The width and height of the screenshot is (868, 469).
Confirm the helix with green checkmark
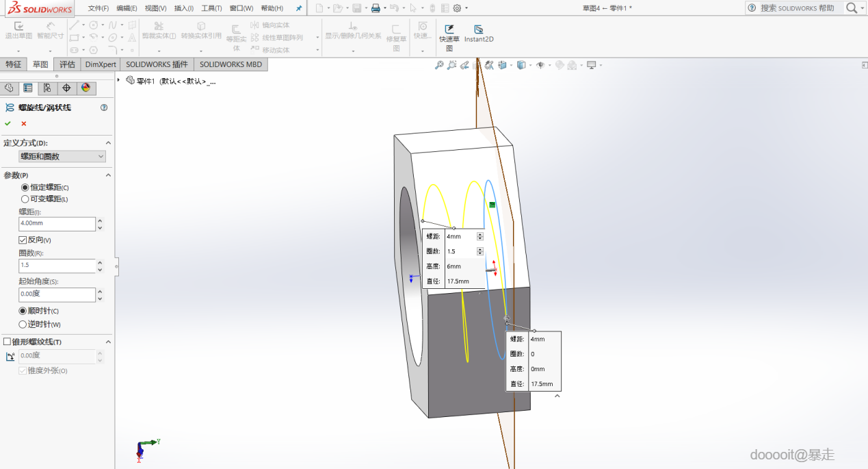(x=8, y=123)
